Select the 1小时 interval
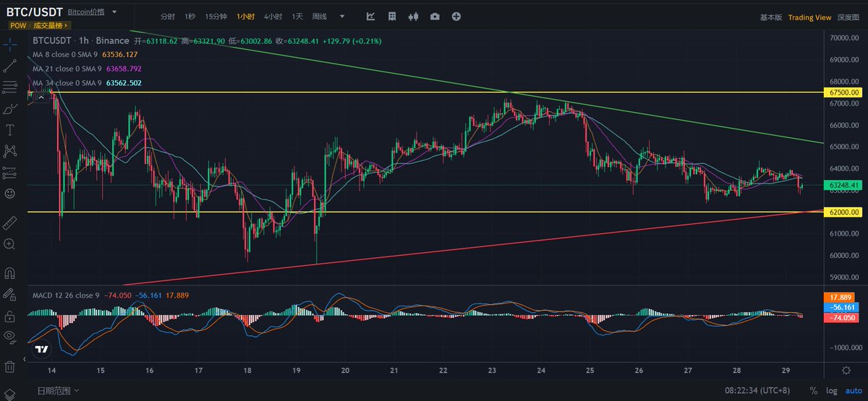The image size is (868, 401). (245, 17)
